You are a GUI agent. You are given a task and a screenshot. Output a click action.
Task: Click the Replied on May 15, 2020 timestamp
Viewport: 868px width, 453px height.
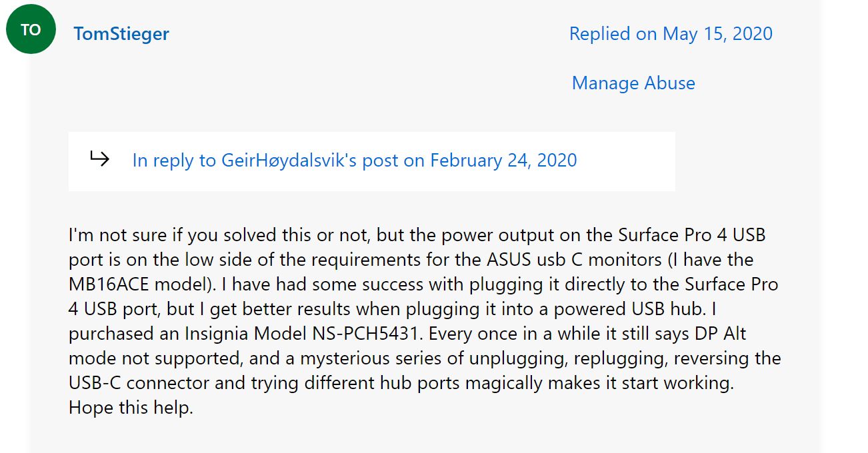tap(671, 34)
